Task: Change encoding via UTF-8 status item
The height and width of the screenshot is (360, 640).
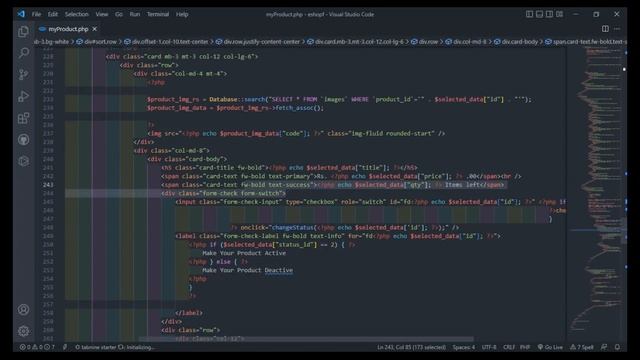Action: [489, 347]
